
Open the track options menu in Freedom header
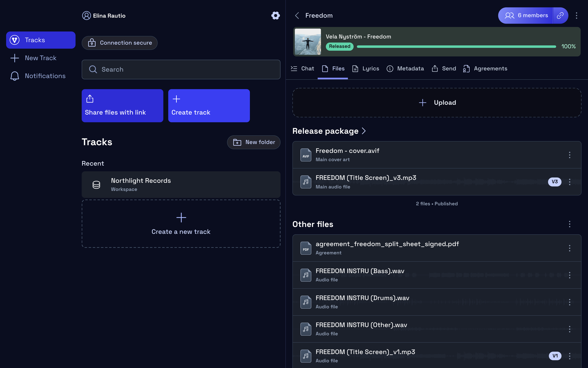pos(576,16)
